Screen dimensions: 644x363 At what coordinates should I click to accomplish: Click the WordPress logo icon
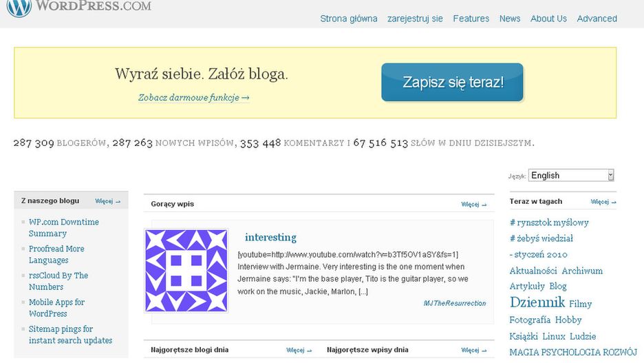(19, 8)
